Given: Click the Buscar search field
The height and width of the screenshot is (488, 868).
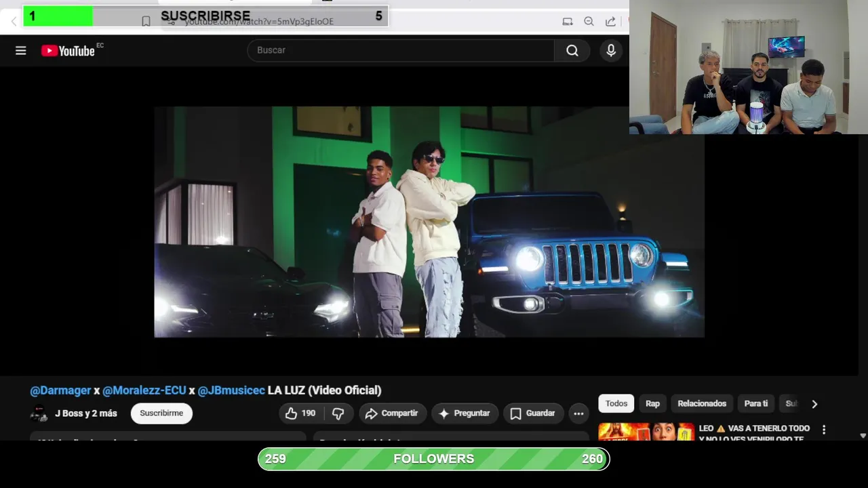Looking at the screenshot, I should (401, 50).
